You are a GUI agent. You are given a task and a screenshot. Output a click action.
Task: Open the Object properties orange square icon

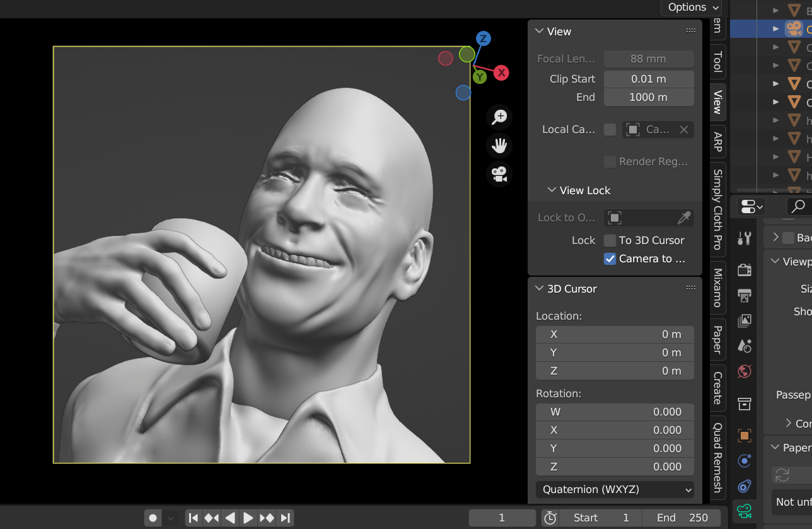(x=745, y=435)
